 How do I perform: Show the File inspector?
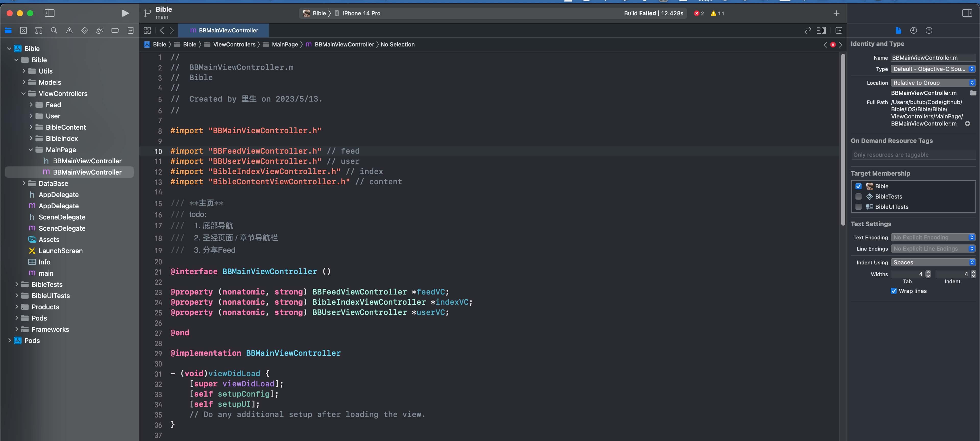pos(898,30)
